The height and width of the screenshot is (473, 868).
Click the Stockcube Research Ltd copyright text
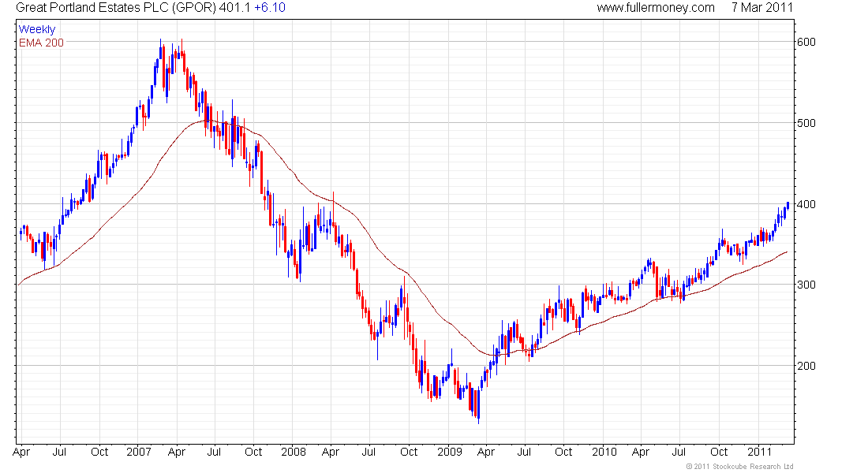coord(739,467)
